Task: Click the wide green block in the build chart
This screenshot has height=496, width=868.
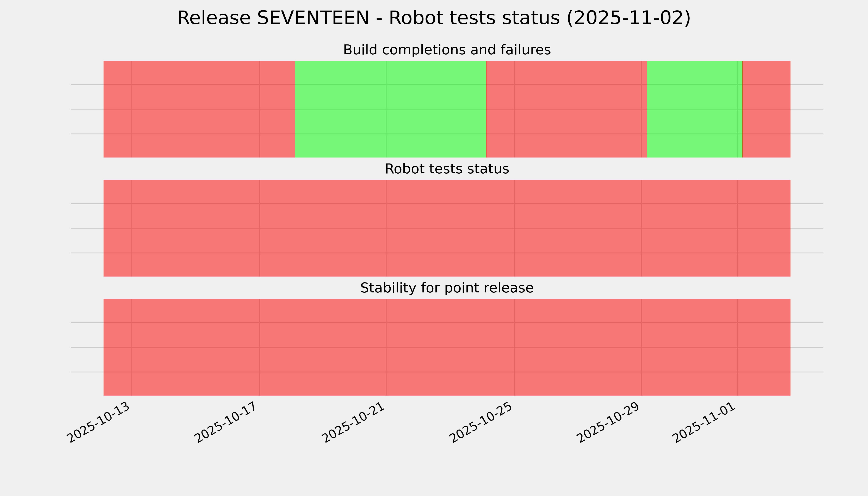Action: point(390,109)
